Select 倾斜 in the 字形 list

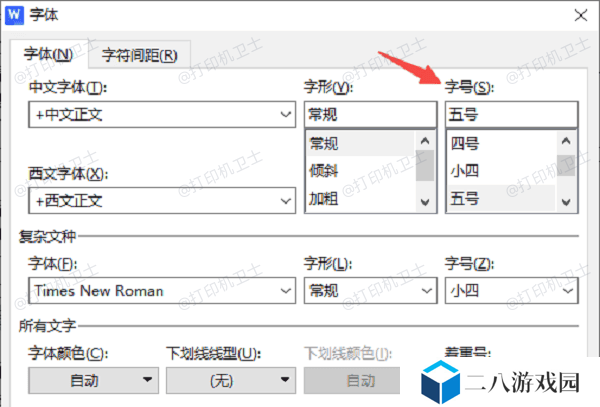(360, 171)
